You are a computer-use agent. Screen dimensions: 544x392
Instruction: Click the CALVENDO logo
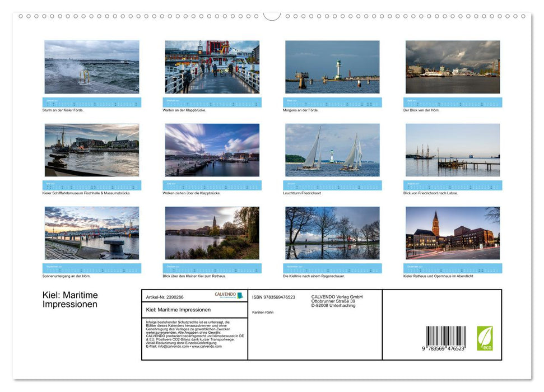(x=229, y=295)
